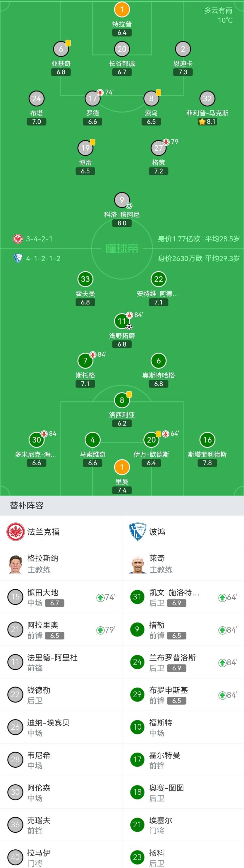Select 科洛-穆阿尼 number 9 player circle
The height and width of the screenshot is (868, 244).
(122, 200)
